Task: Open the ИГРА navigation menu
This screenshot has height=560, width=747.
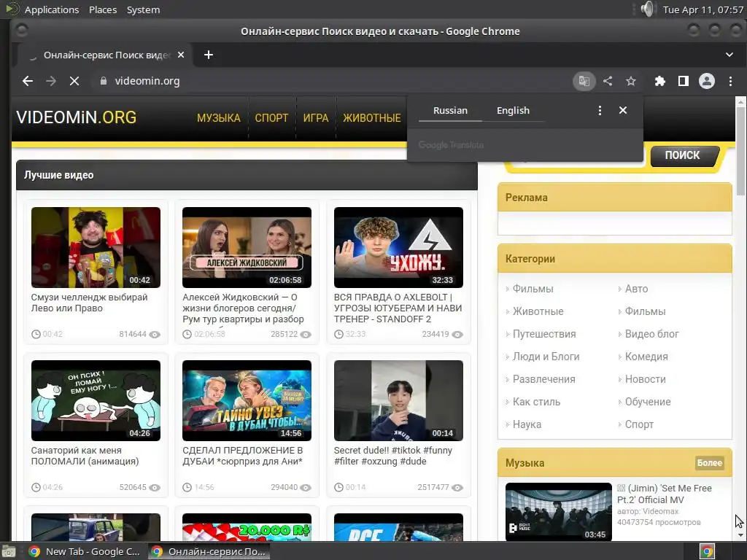Action: (316, 118)
